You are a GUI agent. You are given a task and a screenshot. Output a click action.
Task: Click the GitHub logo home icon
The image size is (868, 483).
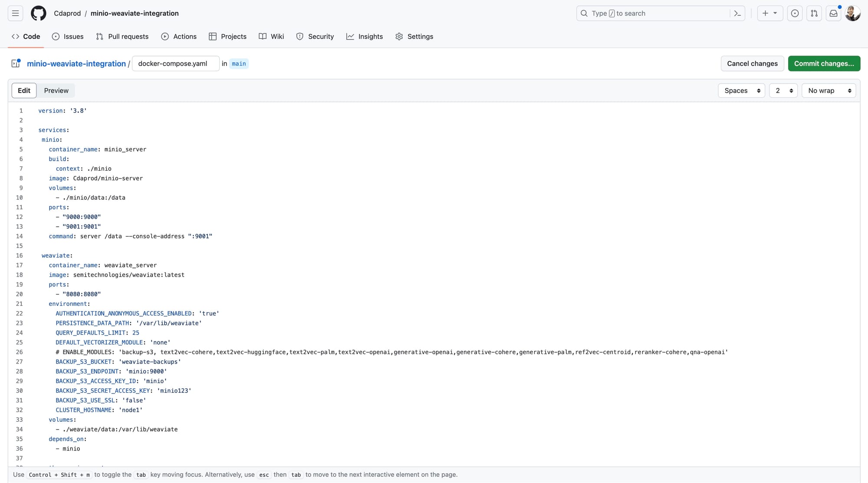tap(39, 13)
